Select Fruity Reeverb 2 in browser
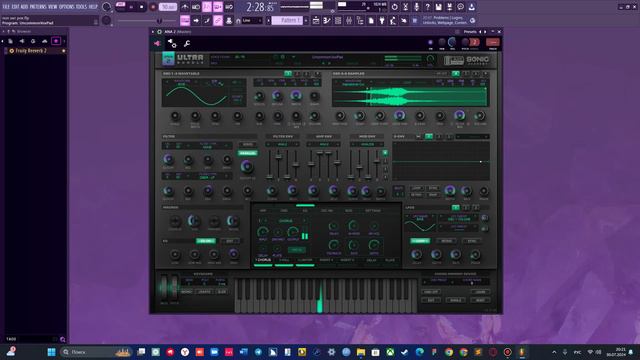Screen dimensions: 640x360 (31, 51)
